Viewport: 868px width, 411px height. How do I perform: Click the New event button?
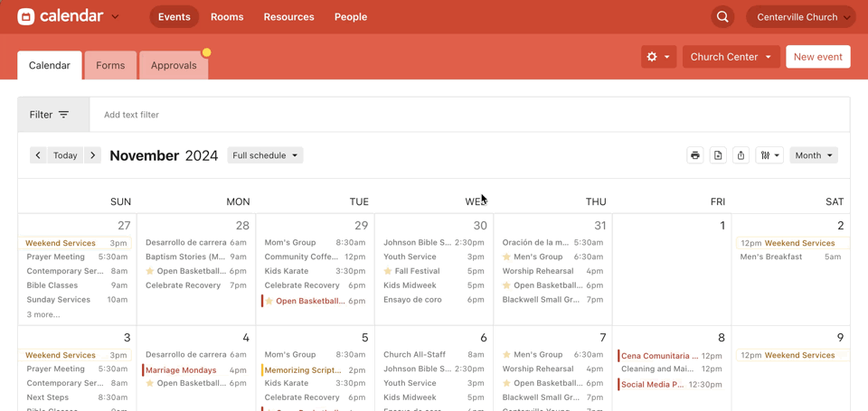pos(817,57)
